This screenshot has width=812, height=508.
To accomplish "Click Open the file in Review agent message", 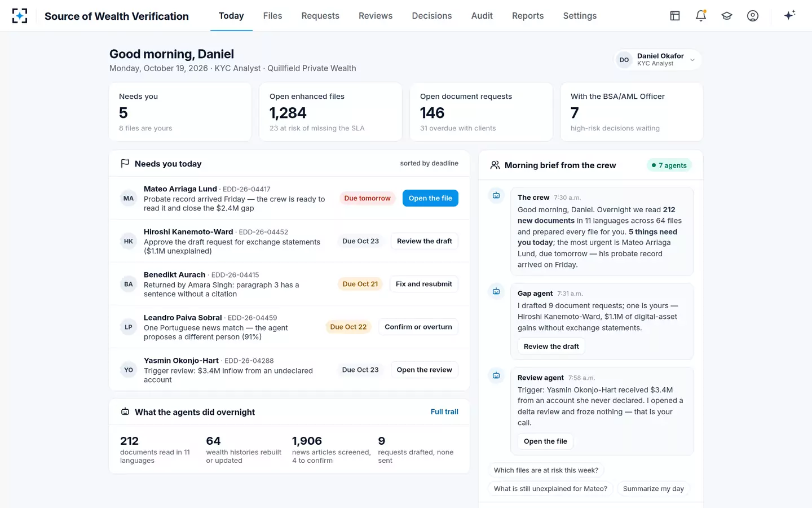I will (x=545, y=441).
